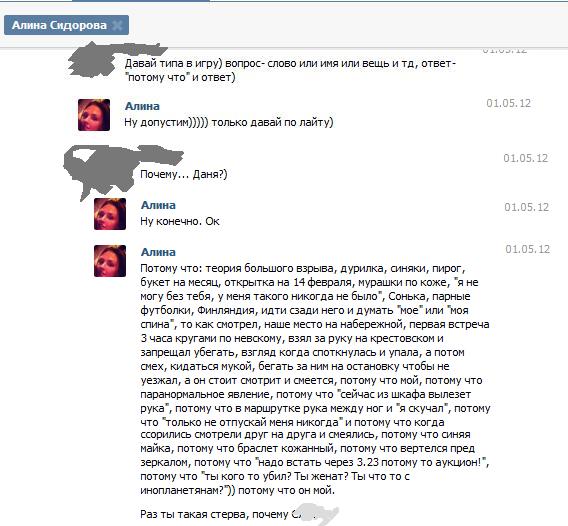Image resolution: width=568 pixels, height=526 pixels.
Task: Click the Алина name above 'Ну допустим'
Action: pos(142,106)
